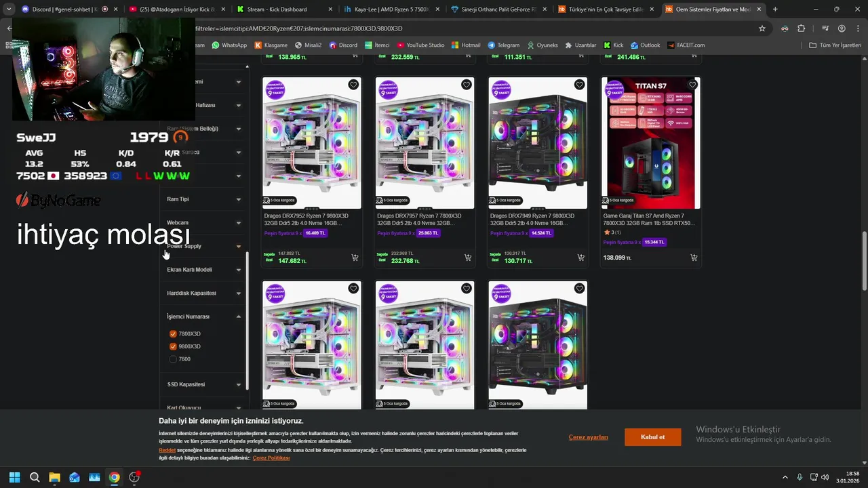Expand the Power Supply filter
Screen dimensions: 868x488
coord(203,246)
